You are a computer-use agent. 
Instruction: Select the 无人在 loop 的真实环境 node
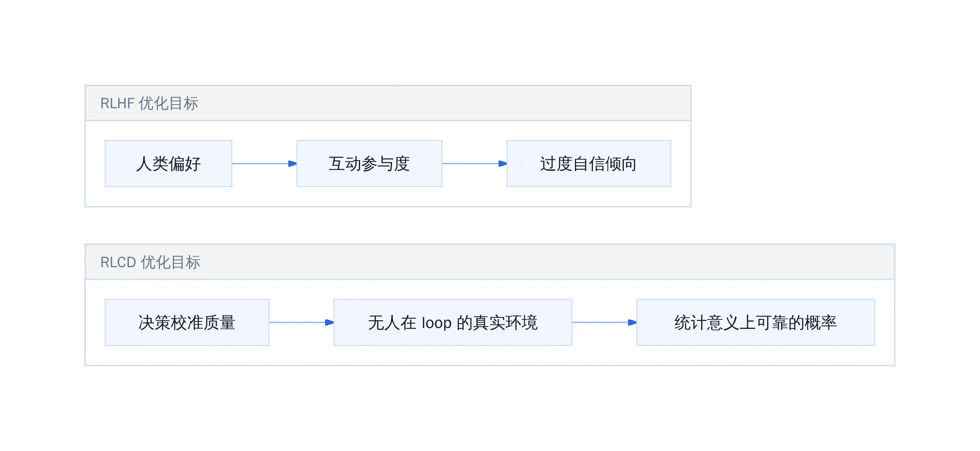(x=453, y=323)
